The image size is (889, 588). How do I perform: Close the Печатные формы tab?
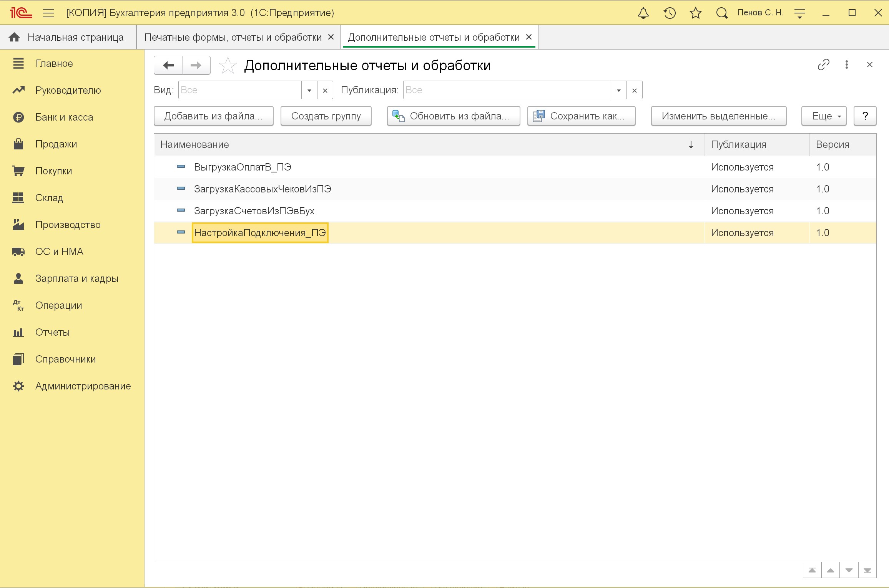click(x=331, y=37)
